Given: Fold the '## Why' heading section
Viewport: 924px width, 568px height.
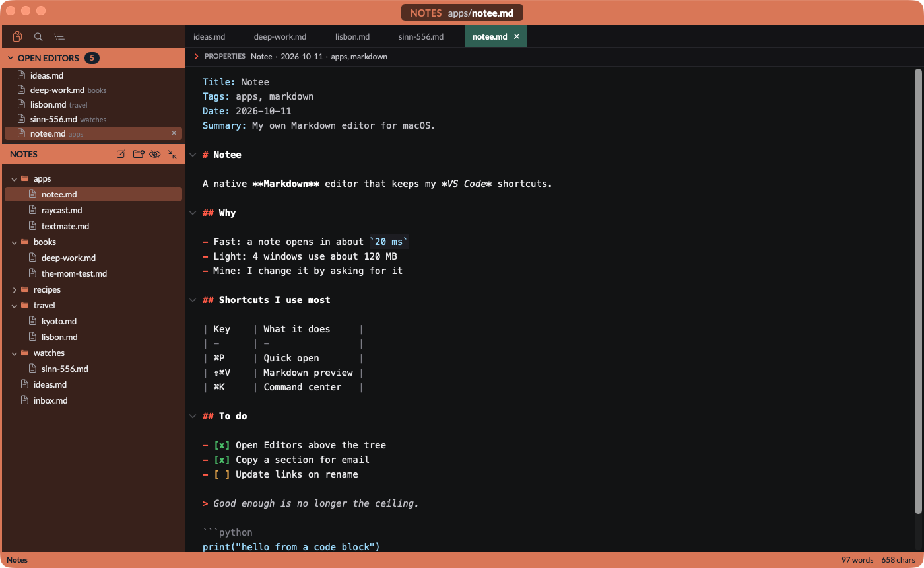Looking at the screenshot, I should 193,213.
